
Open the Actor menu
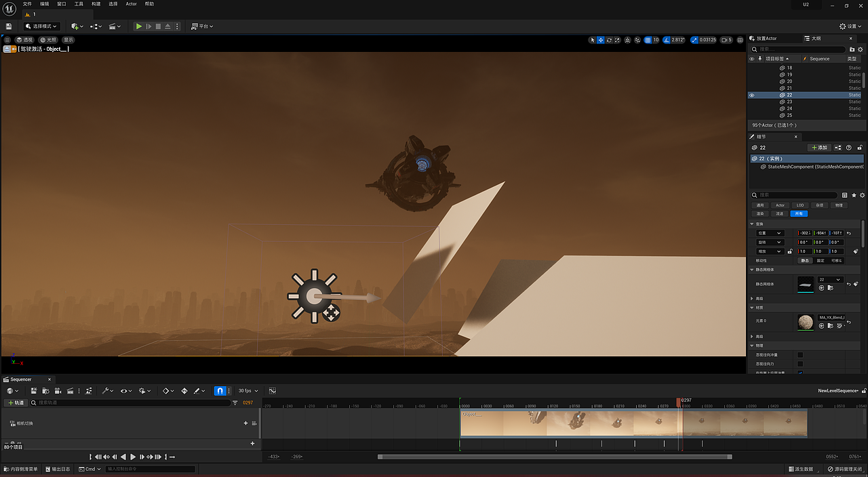point(131,4)
